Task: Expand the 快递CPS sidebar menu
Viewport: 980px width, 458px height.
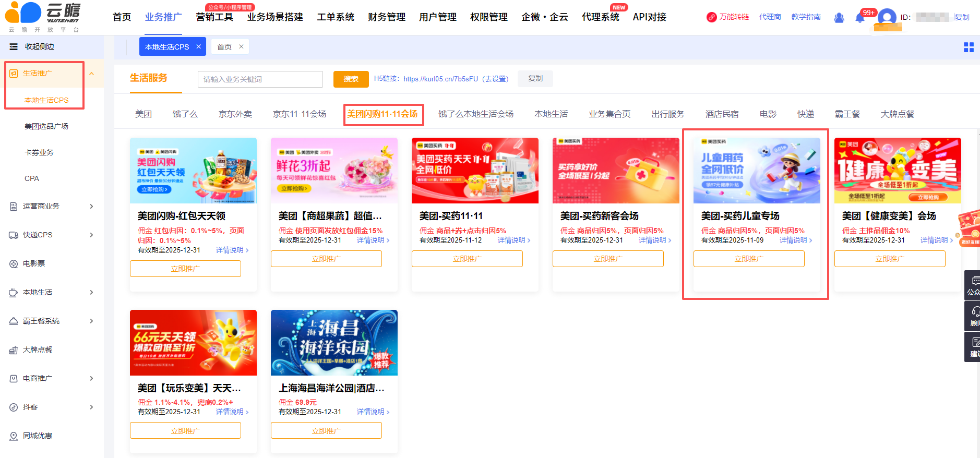Action: point(92,235)
